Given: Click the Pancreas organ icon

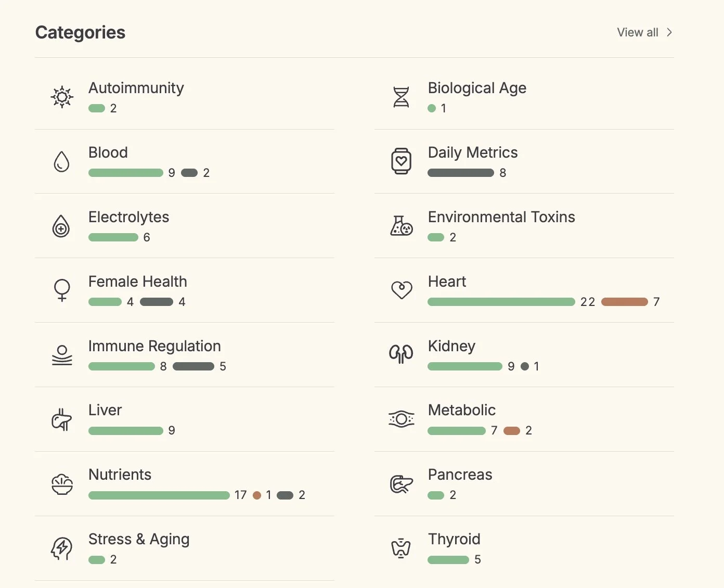Looking at the screenshot, I should (401, 484).
